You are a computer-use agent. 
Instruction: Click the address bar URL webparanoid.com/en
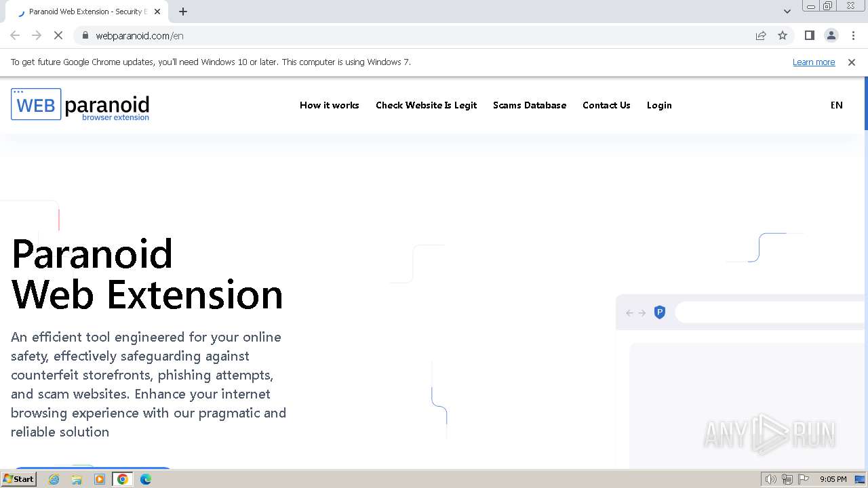(x=140, y=36)
